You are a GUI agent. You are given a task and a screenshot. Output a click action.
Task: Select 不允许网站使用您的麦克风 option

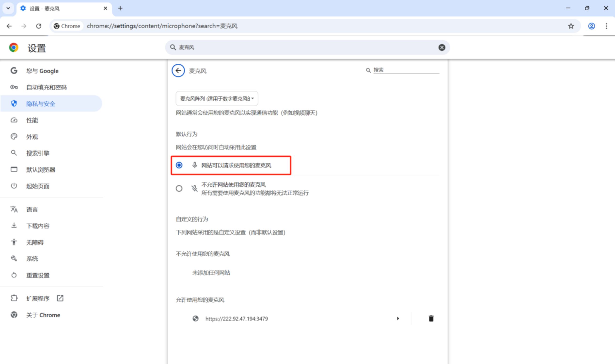click(x=179, y=188)
